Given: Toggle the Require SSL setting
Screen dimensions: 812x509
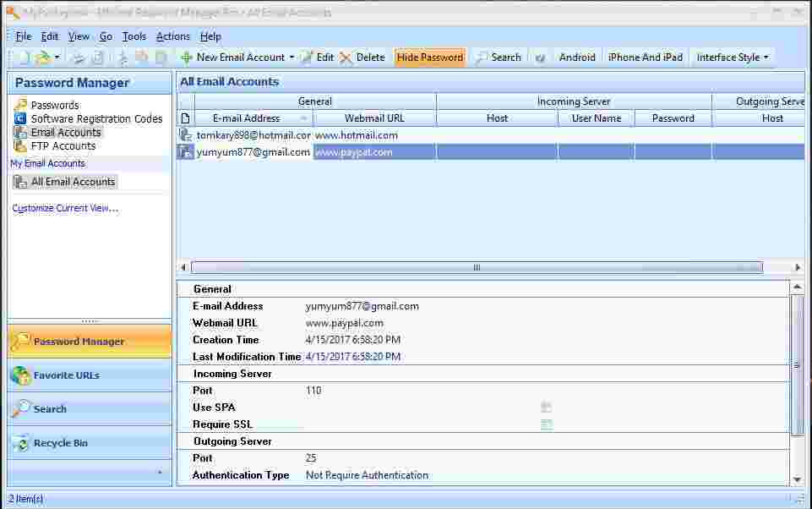Looking at the screenshot, I should pos(546,424).
